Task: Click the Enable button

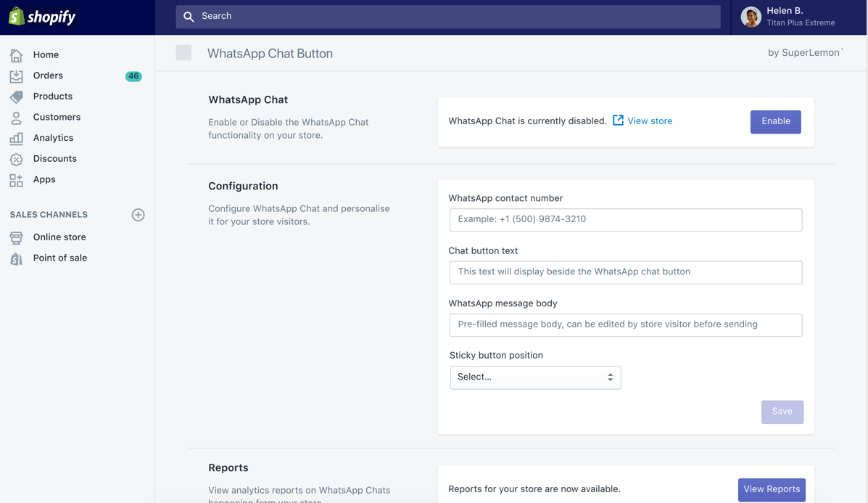Action: [776, 122]
